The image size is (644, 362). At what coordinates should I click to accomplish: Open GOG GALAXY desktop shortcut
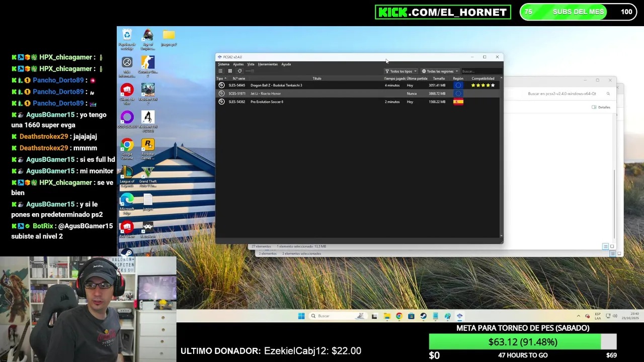(127, 120)
